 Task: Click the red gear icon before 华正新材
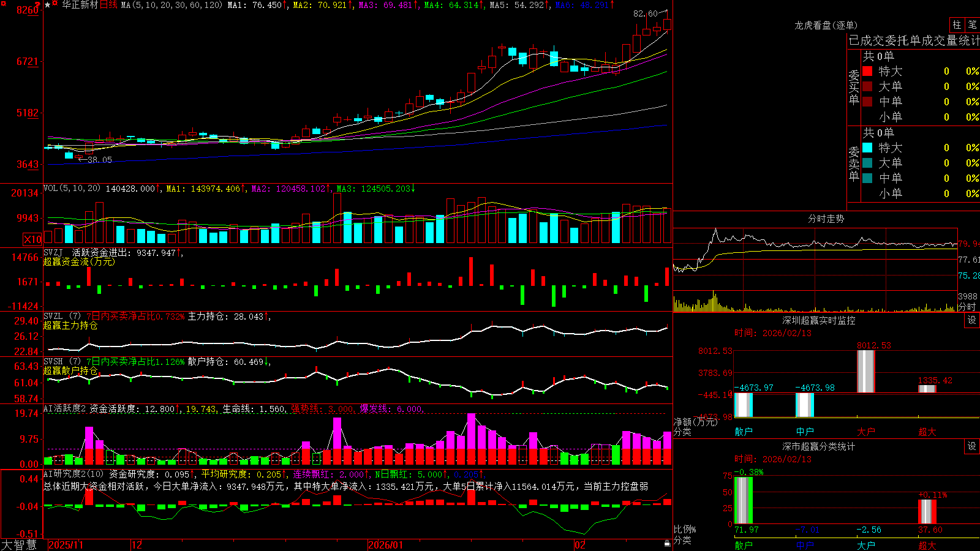[x=55, y=4]
